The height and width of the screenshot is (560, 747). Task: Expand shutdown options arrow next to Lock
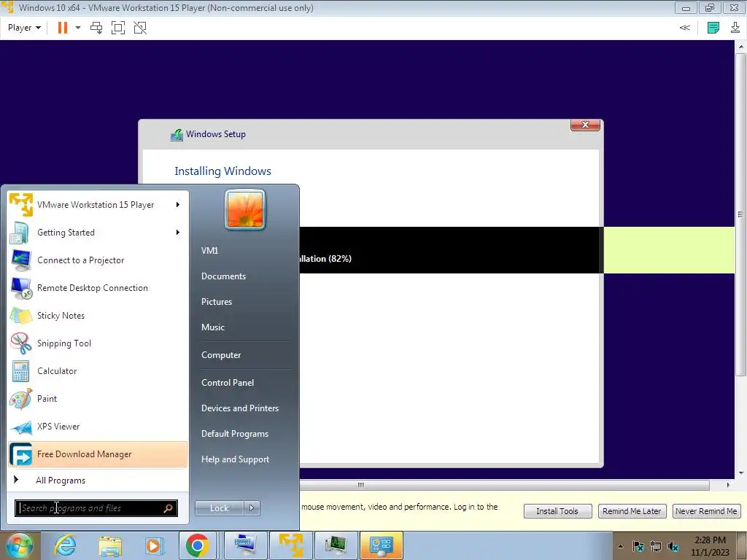point(252,508)
